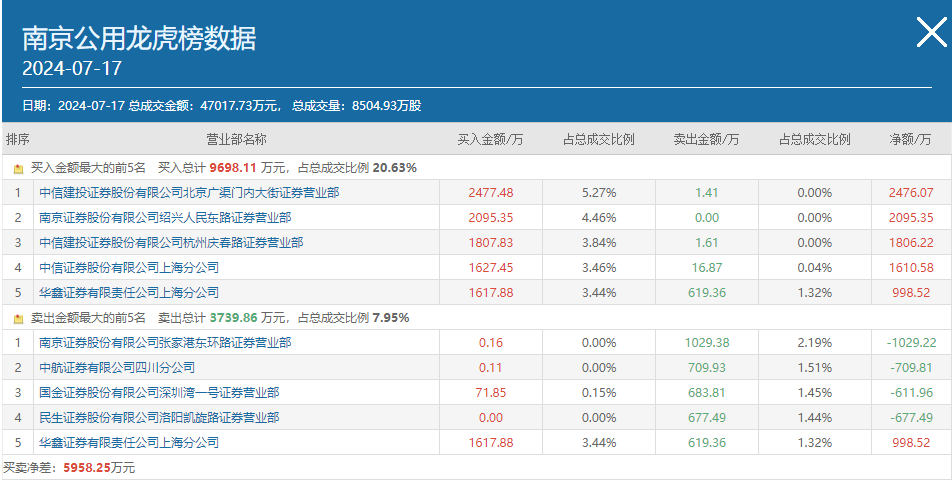The width and height of the screenshot is (952, 484).
Task: Open 中信证券股份有限公司上海分公司 link
Action: click(129, 267)
